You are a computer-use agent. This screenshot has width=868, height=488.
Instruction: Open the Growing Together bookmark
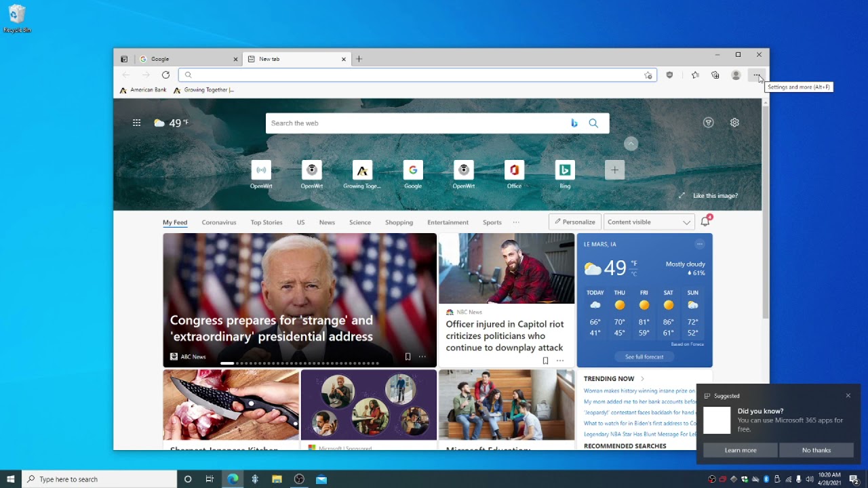(203, 89)
